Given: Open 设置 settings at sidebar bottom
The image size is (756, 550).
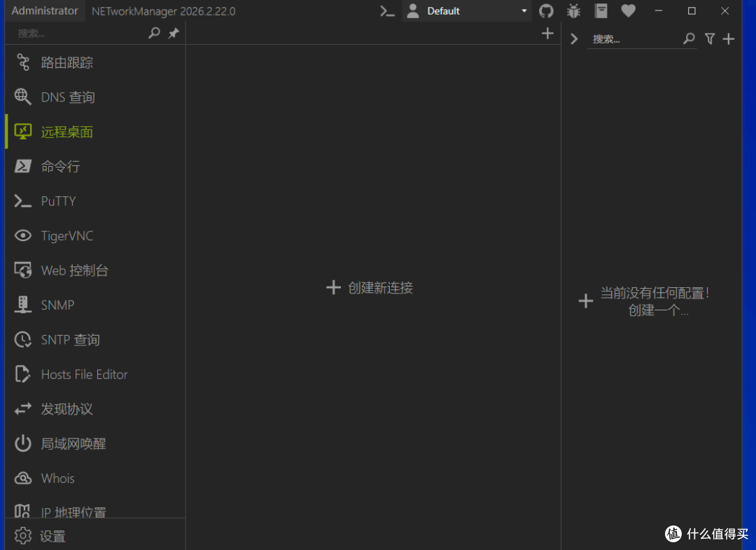Looking at the screenshot, I should click(x=95, y=535).
